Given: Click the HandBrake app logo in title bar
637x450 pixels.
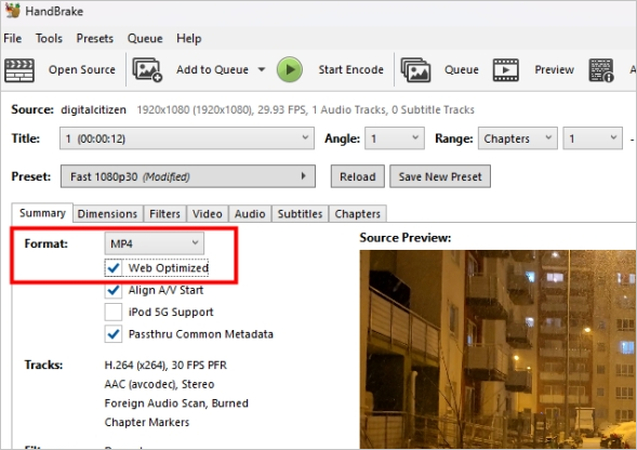Looking at the screenshot, I should (x=13, y=10).
